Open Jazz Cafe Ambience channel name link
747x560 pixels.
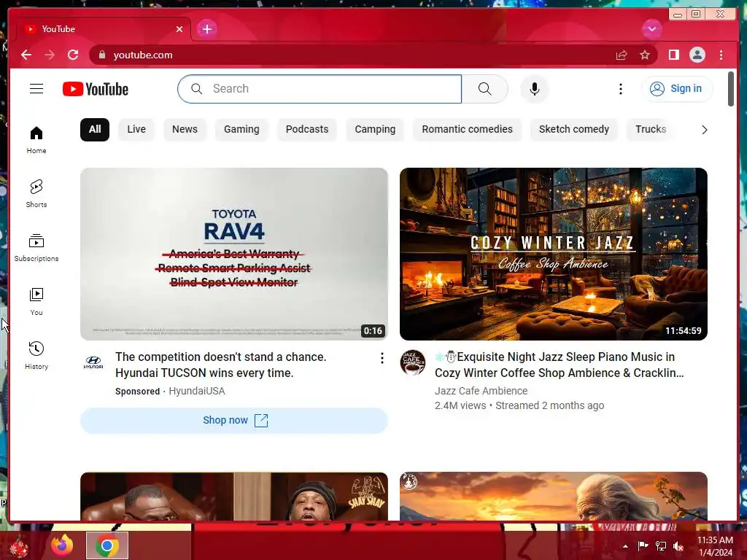[481, 391]
